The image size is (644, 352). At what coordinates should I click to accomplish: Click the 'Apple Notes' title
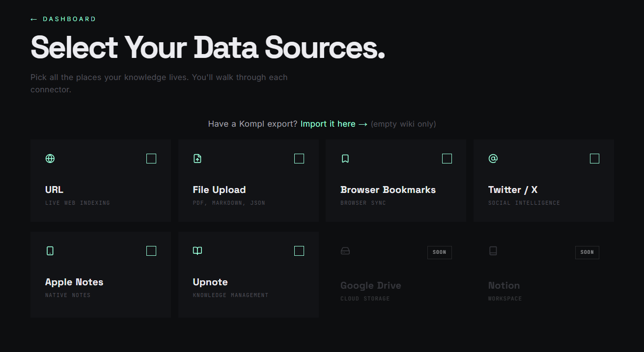coord(74,282)
